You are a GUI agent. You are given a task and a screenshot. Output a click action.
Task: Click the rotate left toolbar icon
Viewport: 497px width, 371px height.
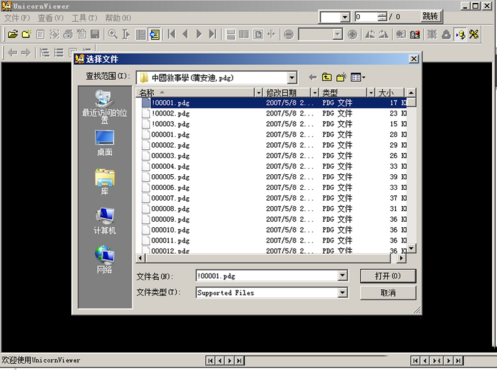[x=370, y=34]
